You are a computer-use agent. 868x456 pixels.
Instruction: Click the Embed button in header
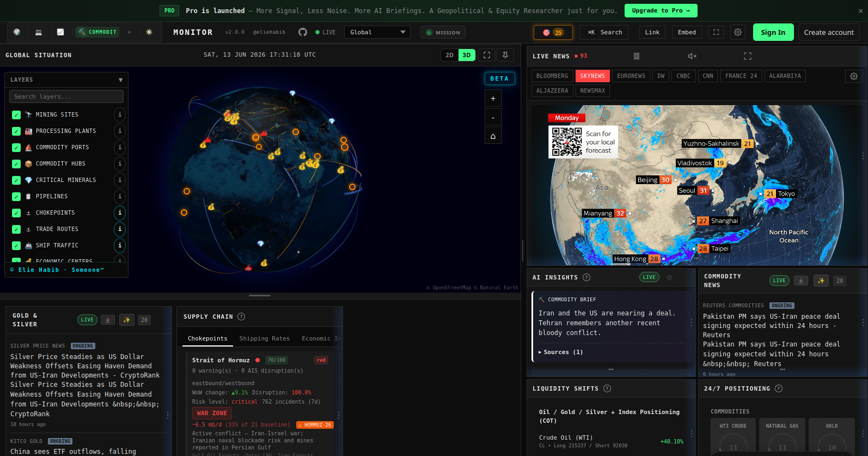pyautogui.click(x=687, y=33)
